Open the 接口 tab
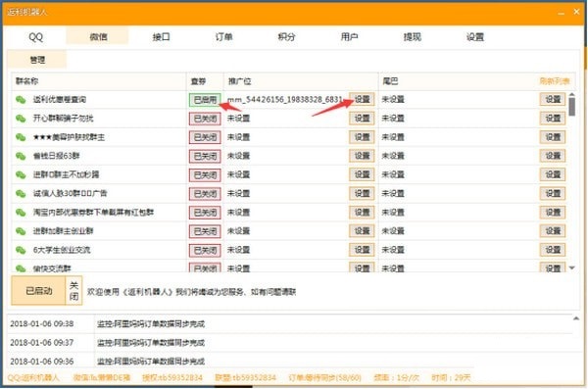The width and height of the screenshot is (588, 389). pos(162,37)
